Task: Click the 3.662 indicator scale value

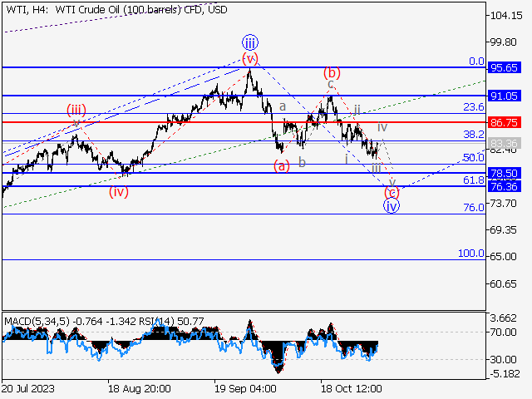Action: (504, 318)
